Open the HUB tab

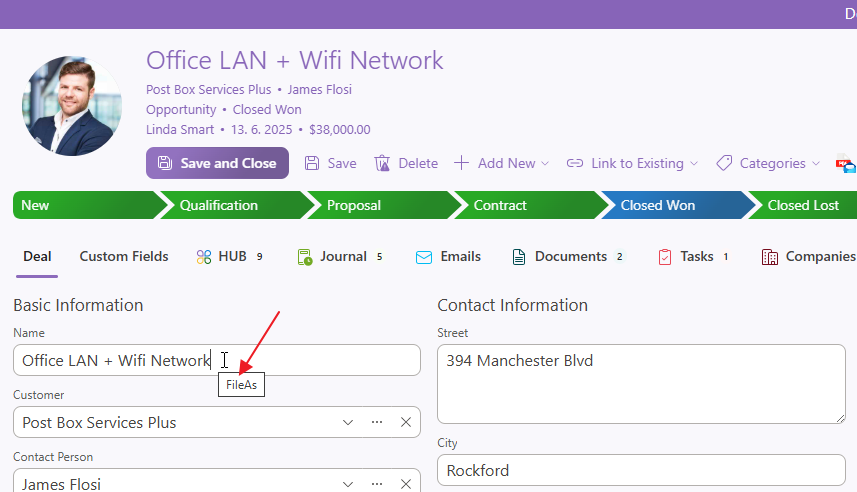coord(230,257)
